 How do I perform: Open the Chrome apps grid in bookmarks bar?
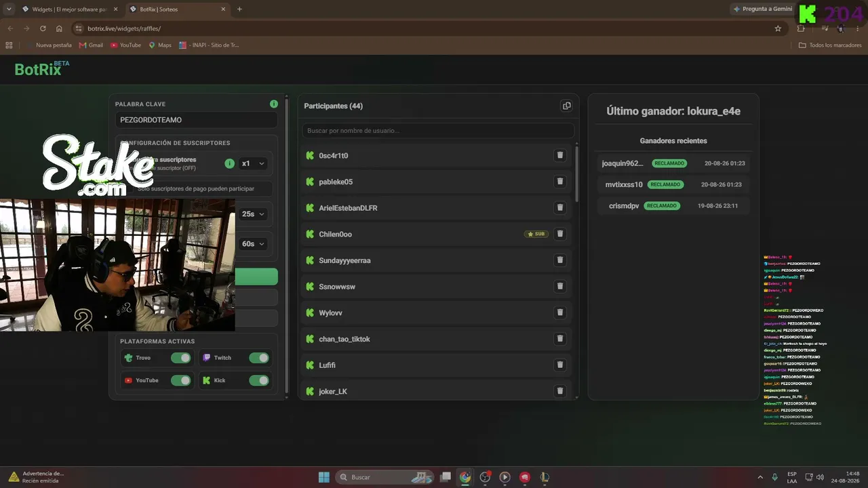(x=9, y=45)
